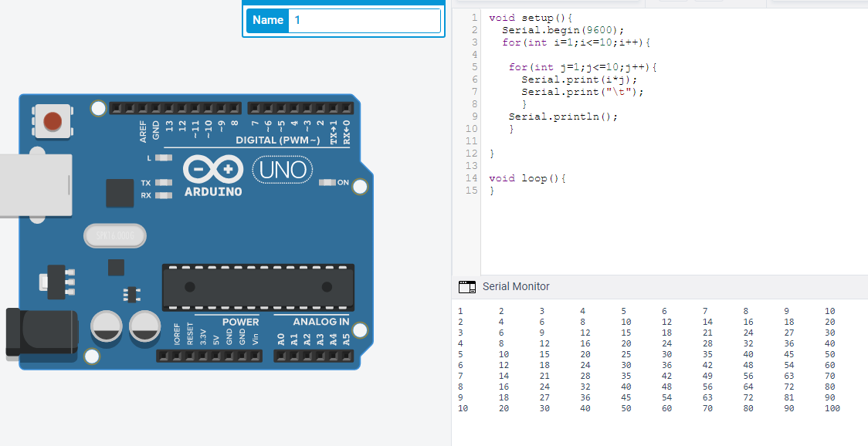Click the value 64 in serial output
Screen dimensions: 868x446
[748, 387]
